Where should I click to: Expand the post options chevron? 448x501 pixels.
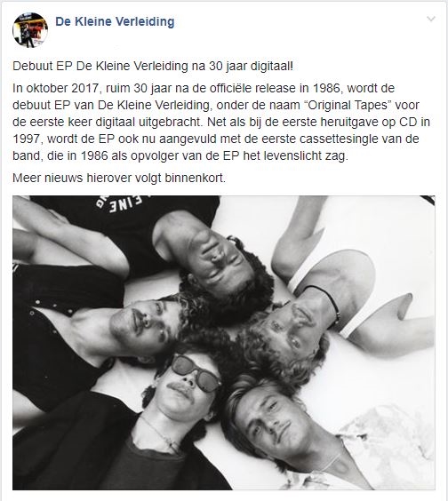pyautogui.click(x=431, y=19)
